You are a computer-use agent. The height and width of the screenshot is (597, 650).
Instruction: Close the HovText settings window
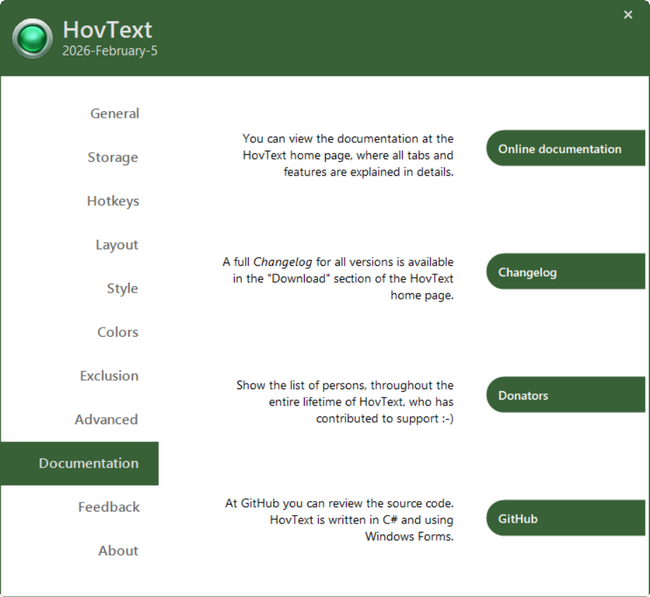pos(628,15)
